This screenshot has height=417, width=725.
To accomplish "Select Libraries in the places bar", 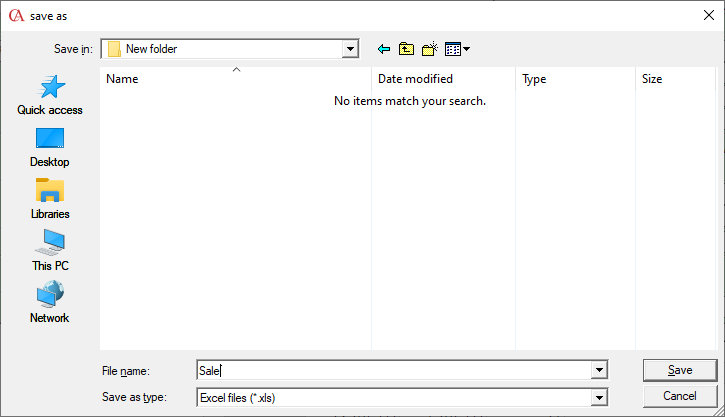I will click(50, 199).
